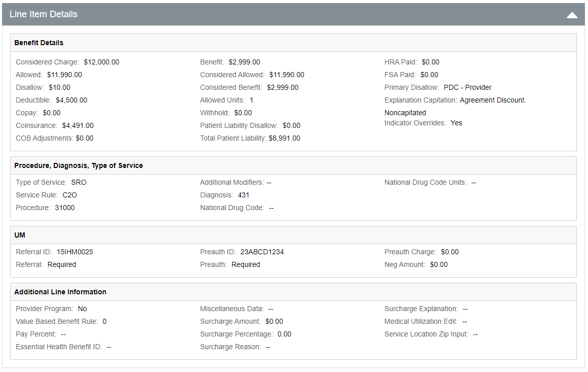Select the Surcharge Amount $0.00 value
Image resolution: width=588 pixels, height=372 pixels.
274,321
